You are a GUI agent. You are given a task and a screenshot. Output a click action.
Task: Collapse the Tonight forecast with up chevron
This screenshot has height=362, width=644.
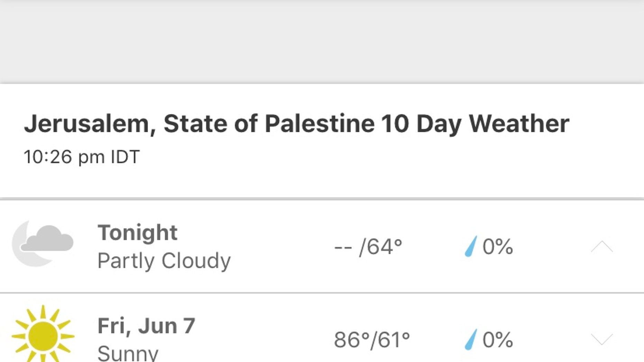[602, 246]
